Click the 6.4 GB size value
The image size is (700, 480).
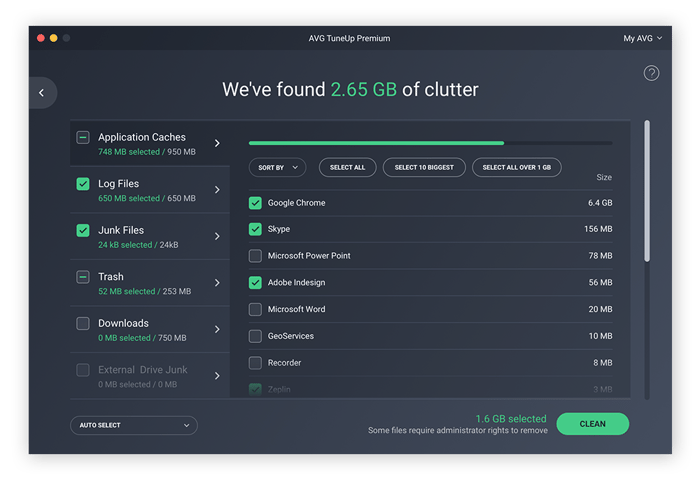click(x=600, y=203)
